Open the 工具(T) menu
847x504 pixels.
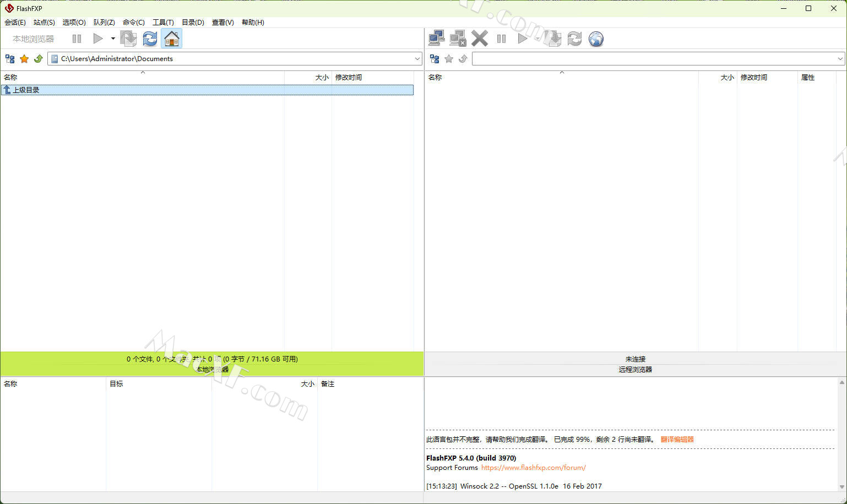click(163, 23)
